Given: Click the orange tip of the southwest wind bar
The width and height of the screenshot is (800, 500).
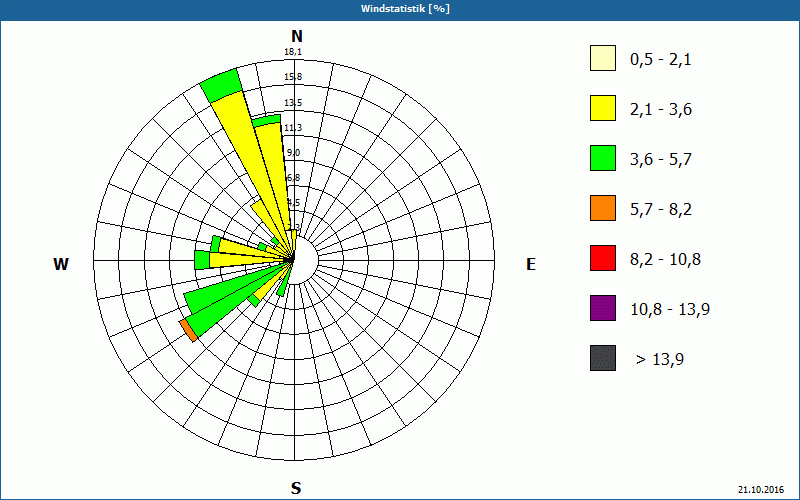Looking at the screenshot, I should [x=188, y=331].
